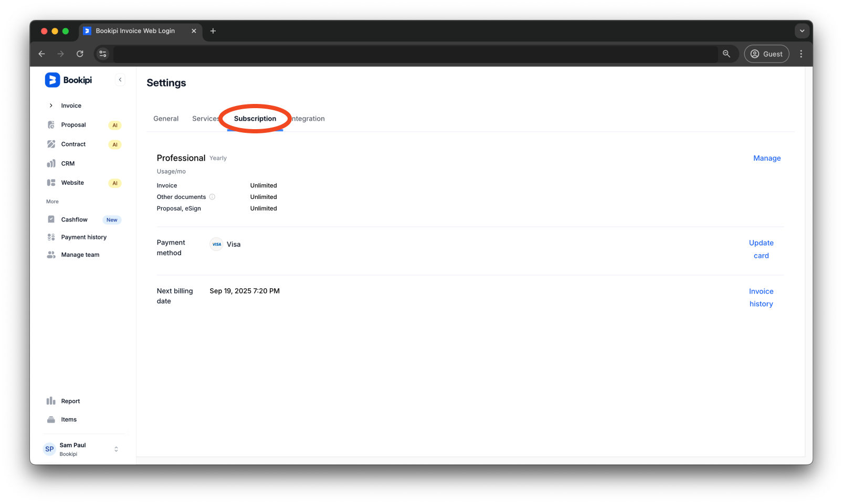Go to the Website builder section
The height and width of the screenshot is (504, 843).
pos(72,182)
